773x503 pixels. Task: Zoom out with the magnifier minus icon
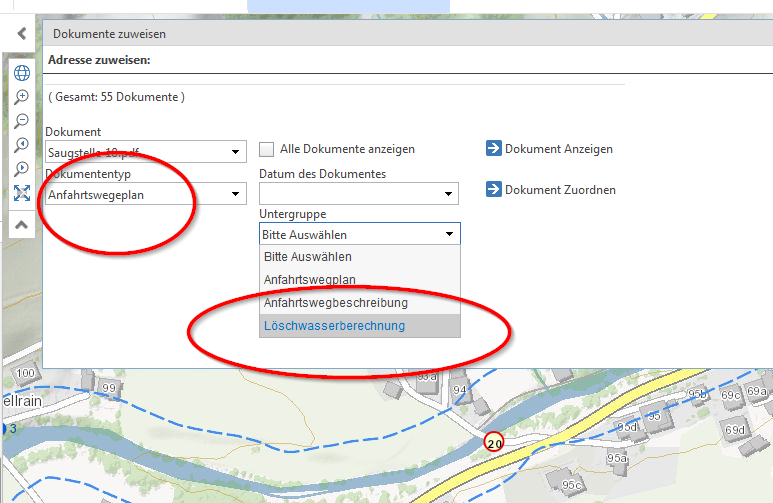(21, 121)
